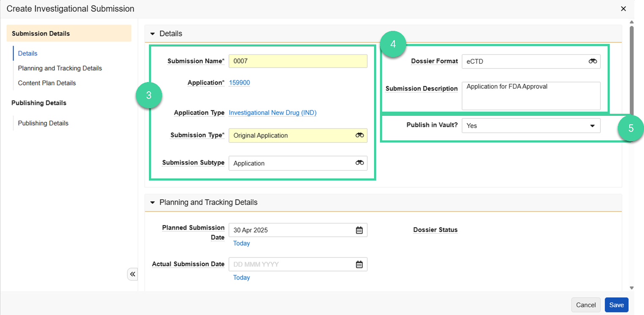Screen dimensions: 644x315
Task: Select the Submission Details heading in sidebar
Action: [69, 33]
